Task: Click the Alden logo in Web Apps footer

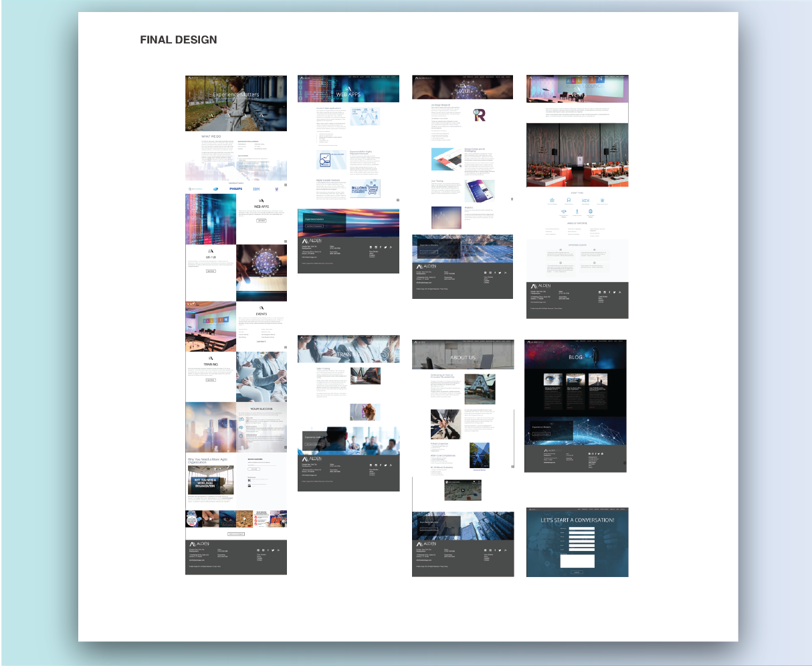Action: (312, 241)
